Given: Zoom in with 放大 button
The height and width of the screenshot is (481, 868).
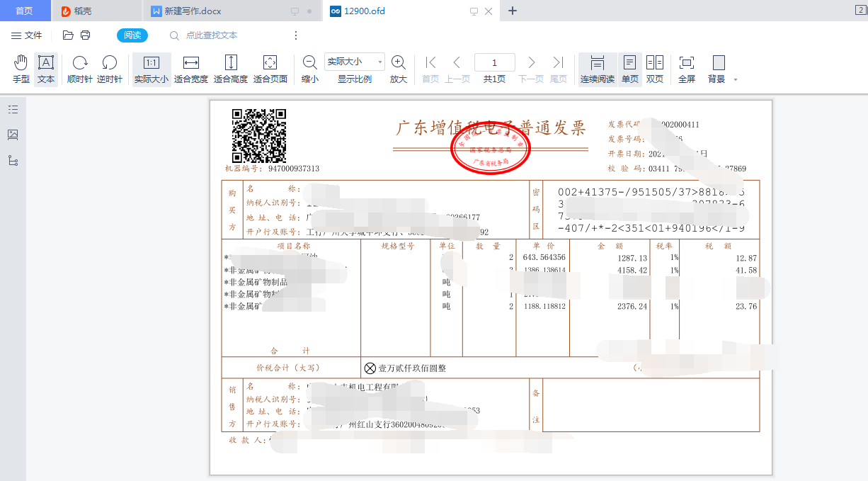Looking at the screenshot, I should tap(399, 69).
